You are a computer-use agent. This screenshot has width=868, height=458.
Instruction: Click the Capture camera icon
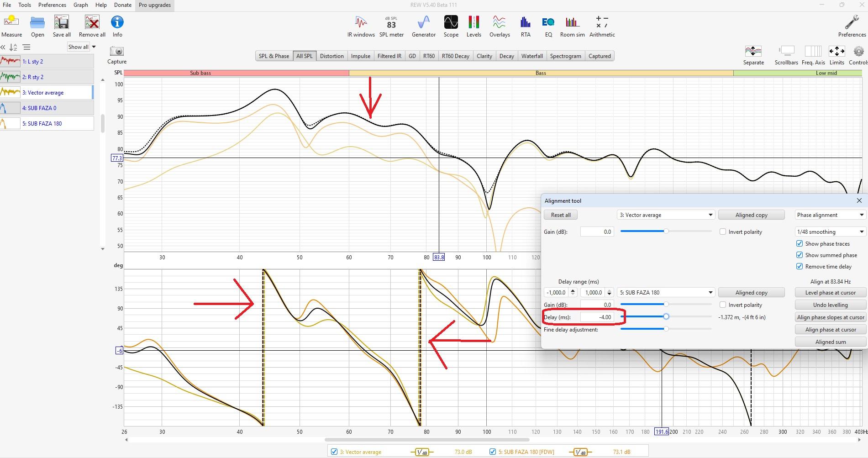[117, 52]
